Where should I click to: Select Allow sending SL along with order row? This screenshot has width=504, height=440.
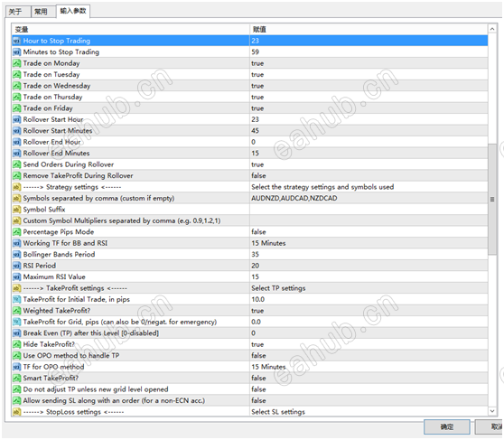[250, 401]
